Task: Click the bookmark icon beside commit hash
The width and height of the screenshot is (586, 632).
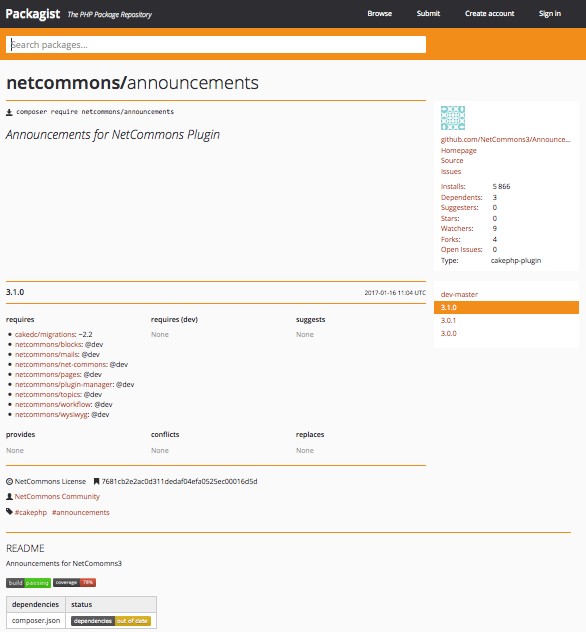Action: [x=96, y=481]
